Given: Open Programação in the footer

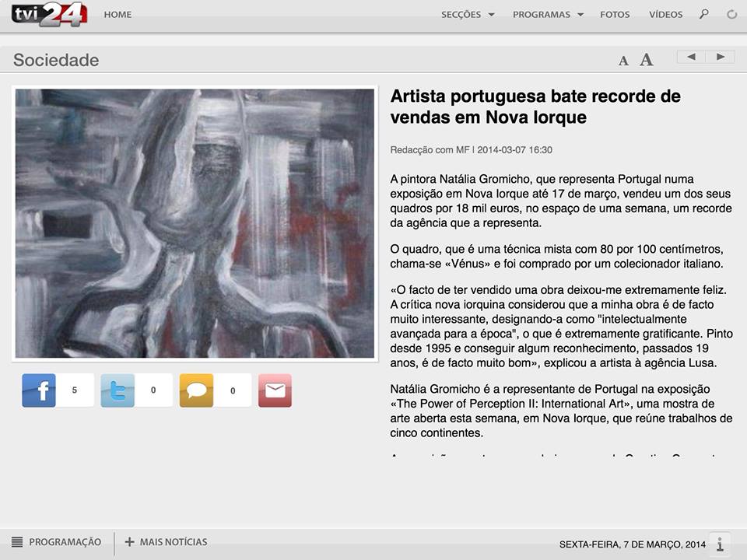Looking at the screenshot, I should tap(65, 542).
